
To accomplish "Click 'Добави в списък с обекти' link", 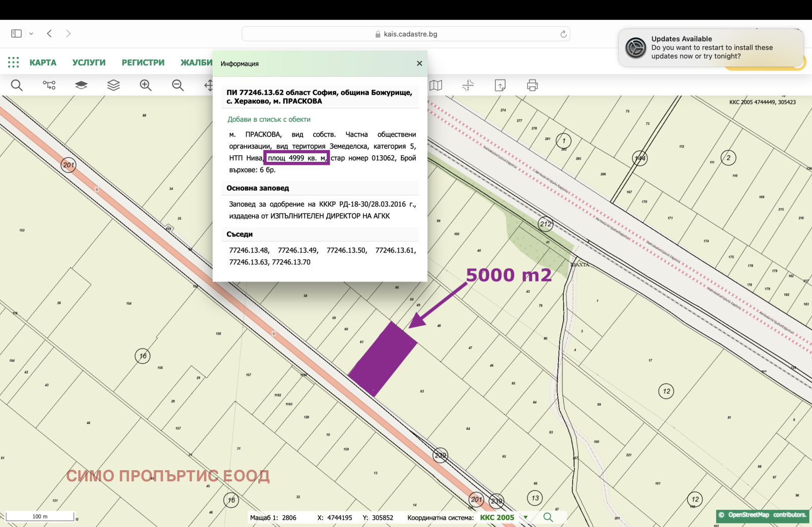I will click(269, 119).
